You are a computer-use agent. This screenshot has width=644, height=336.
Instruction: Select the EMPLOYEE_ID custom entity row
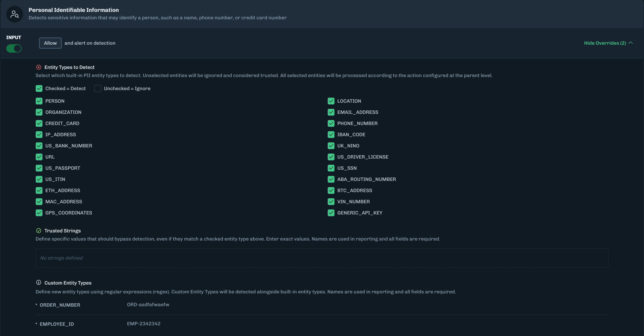tap(57, 324)
